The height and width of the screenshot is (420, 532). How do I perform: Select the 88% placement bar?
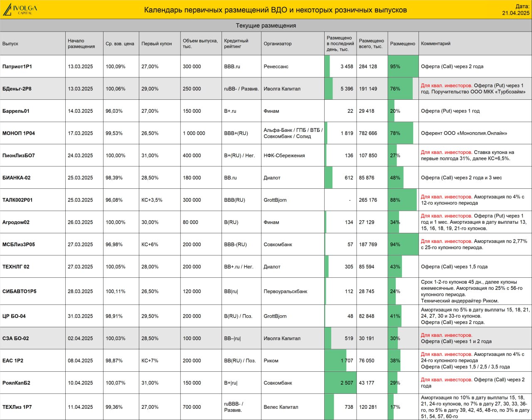point(402,200)
